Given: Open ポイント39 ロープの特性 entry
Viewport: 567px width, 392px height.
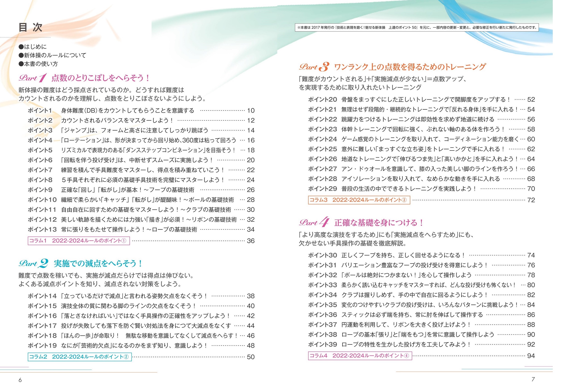Looking at the screenshot, I should click(421, 345).
